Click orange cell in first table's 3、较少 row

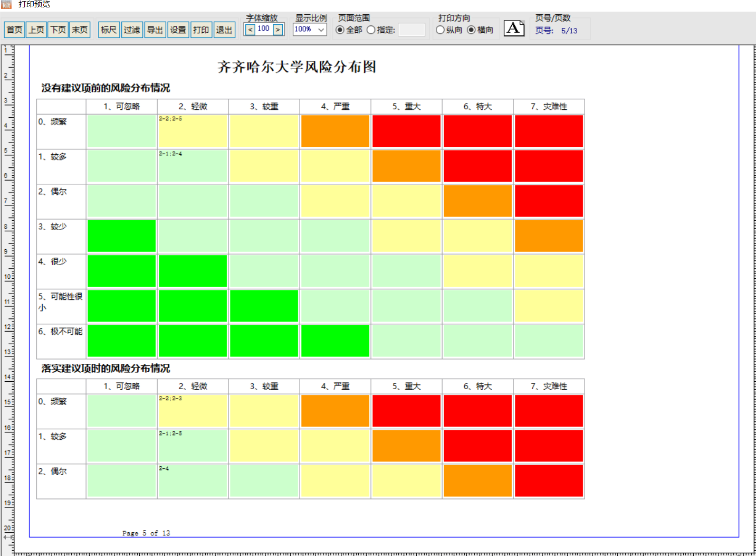(x=549, y=237)
